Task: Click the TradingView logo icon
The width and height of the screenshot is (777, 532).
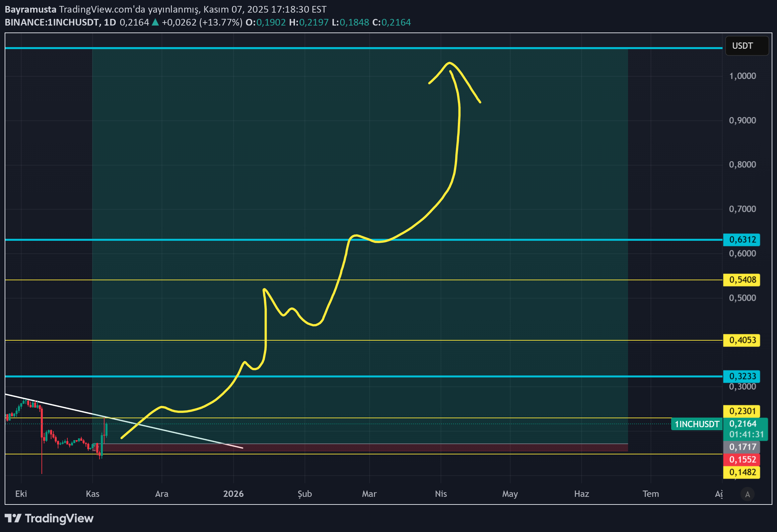Action: point(13,518)
